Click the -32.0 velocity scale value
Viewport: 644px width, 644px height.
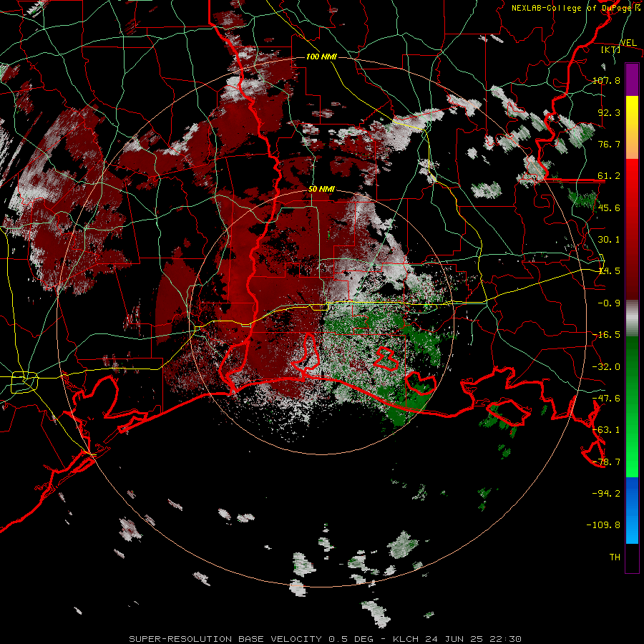606,367
